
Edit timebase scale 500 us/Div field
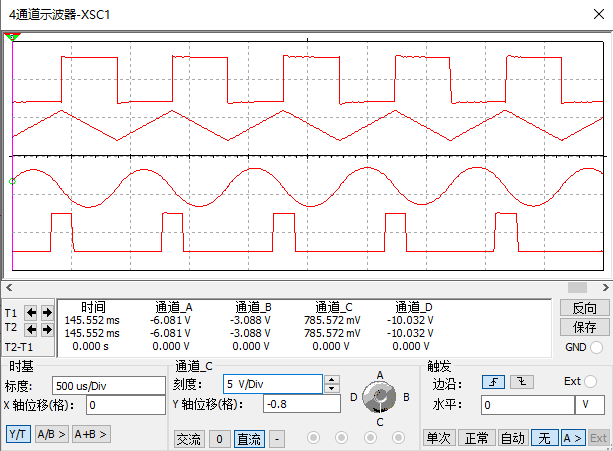109,386
